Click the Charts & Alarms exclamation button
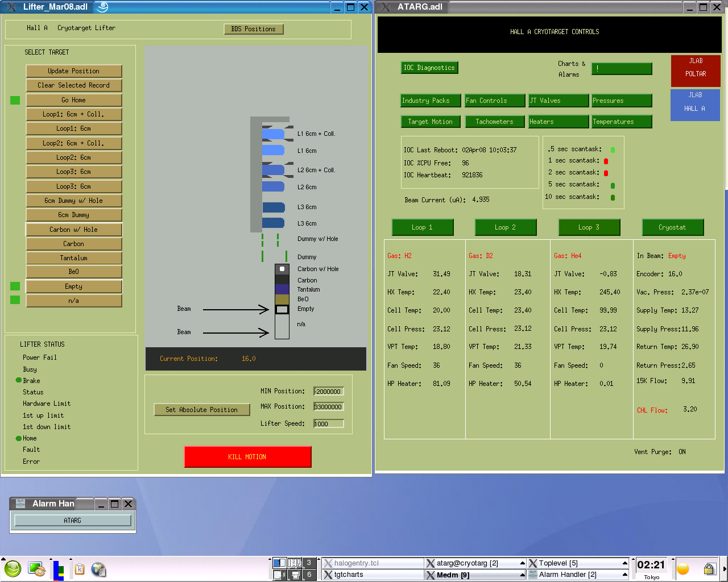Screen dimensions: 728x582 click(x=622, y=69)
